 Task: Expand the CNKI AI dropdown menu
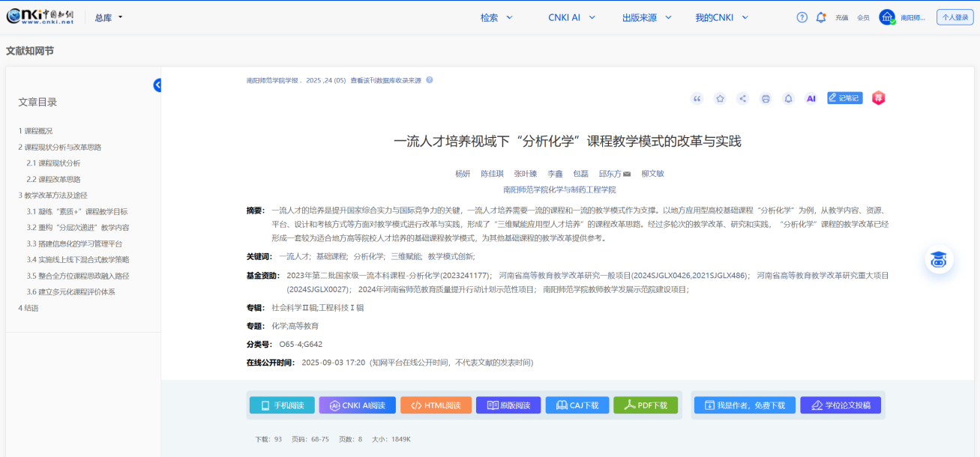tap(571, 17)
